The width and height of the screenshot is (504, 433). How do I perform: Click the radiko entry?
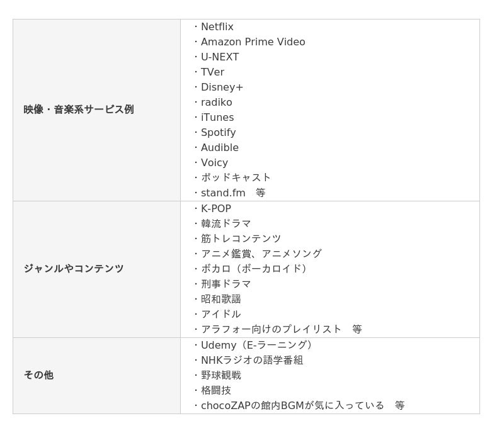coord(216,103)
